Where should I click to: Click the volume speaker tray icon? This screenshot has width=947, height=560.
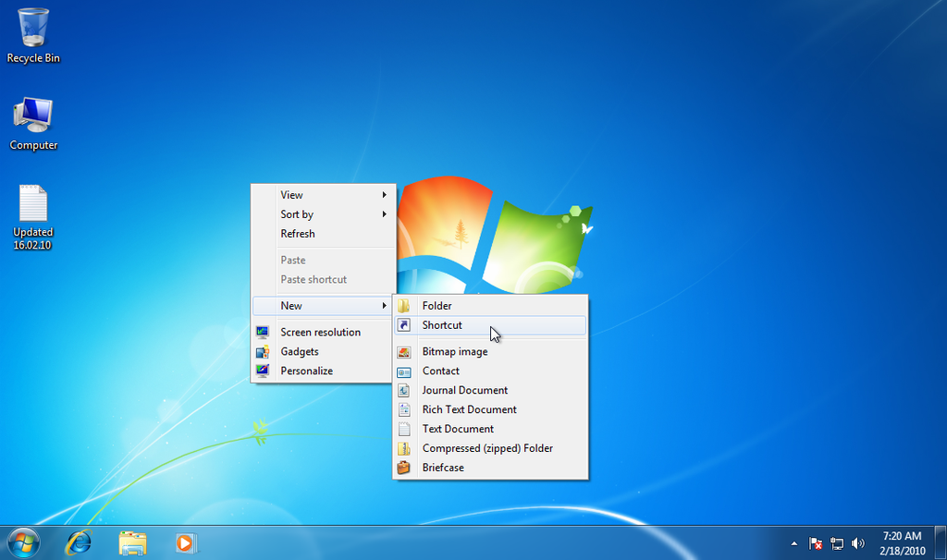pyautogui.click(x=857, y=543)
